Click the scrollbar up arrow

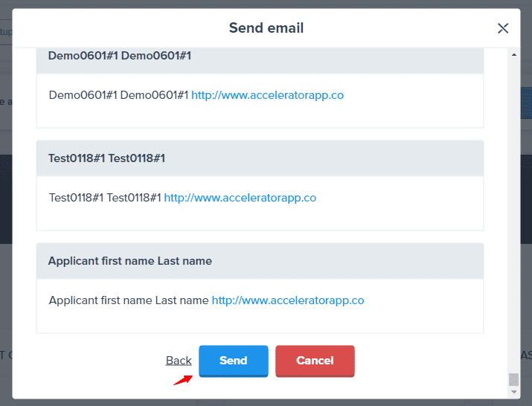tap(513, 55)
